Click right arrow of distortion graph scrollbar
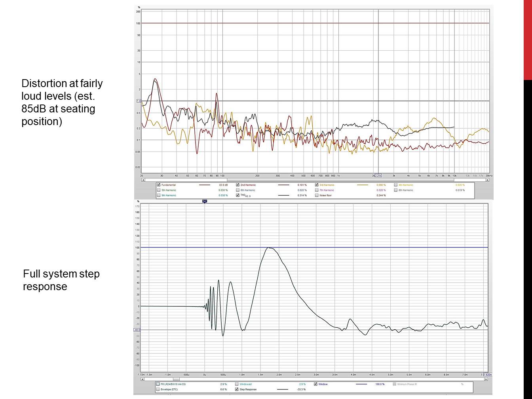 [487, 180]
